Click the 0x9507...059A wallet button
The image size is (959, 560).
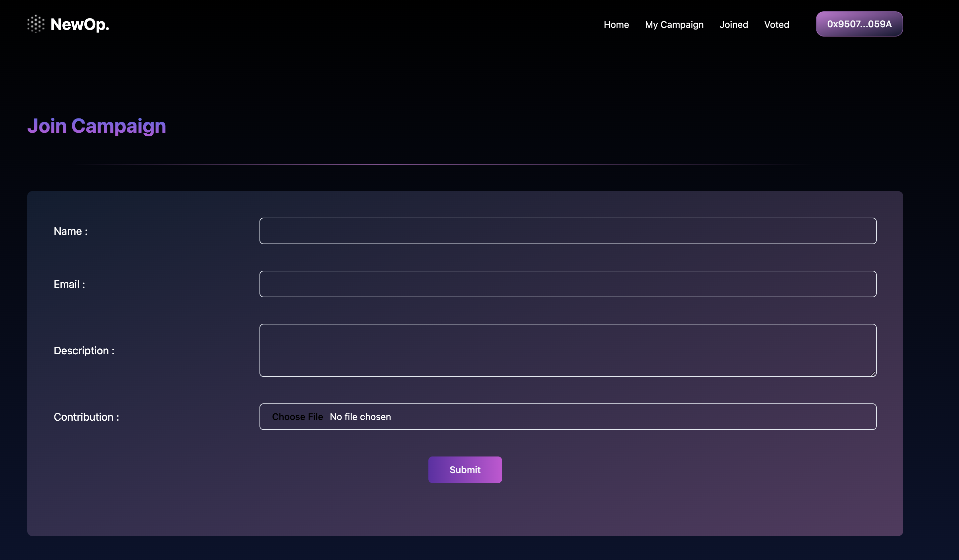pos(859,24)
